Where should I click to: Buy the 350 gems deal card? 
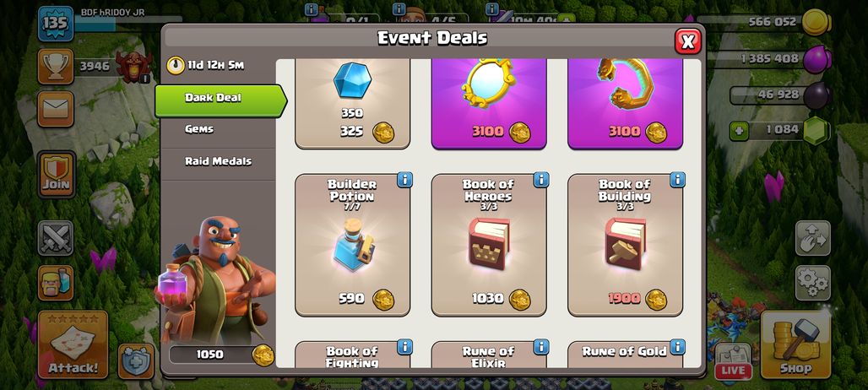[x=352, y=104]
